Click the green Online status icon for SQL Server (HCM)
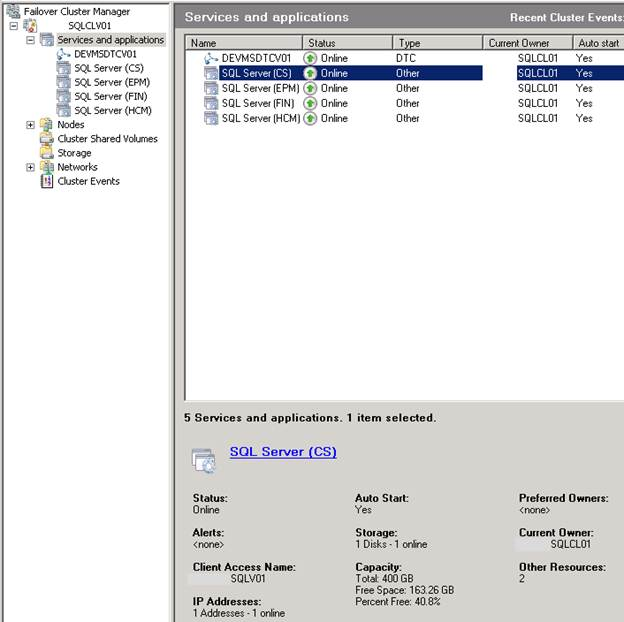The image size is (624, 622). pos(310,118)
